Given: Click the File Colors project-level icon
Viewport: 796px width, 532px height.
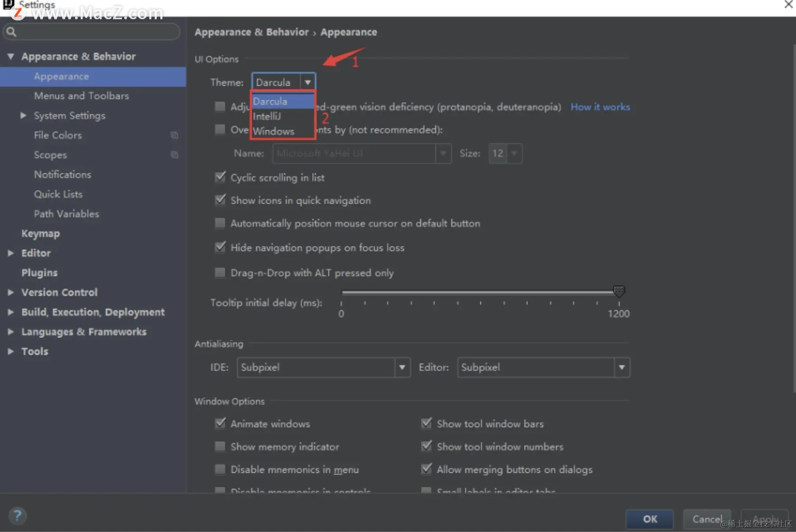Looking at the screenshot, I should point(174,135).
